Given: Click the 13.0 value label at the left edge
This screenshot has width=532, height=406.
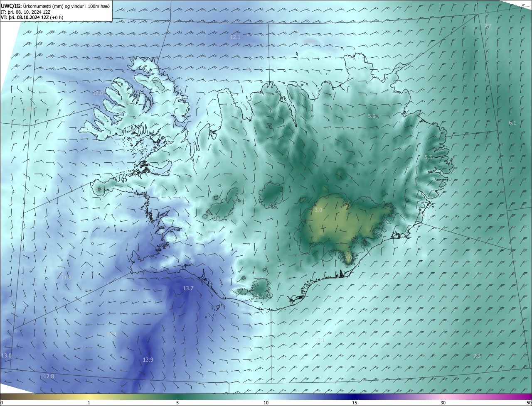Looking at the screenshot, I should point(6,356).
